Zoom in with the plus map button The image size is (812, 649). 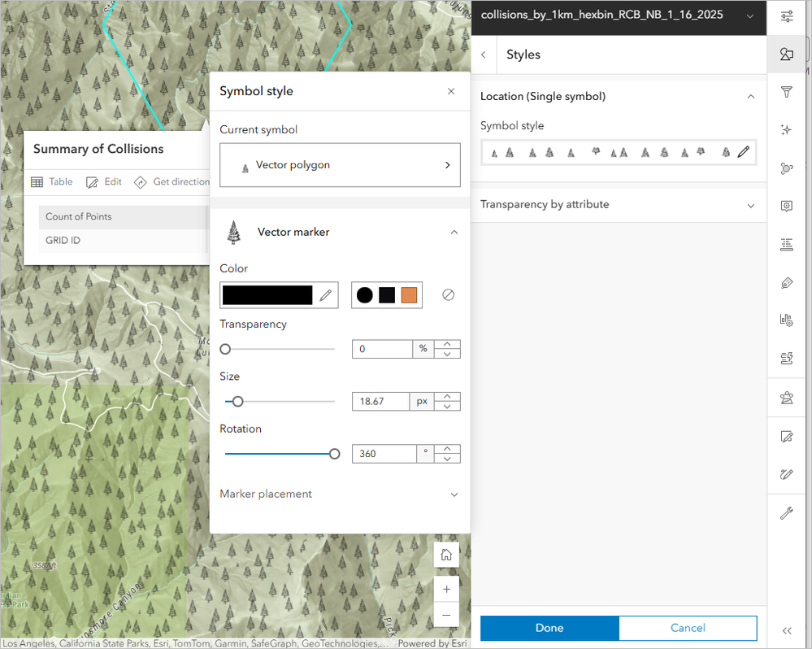coord(446,589)
